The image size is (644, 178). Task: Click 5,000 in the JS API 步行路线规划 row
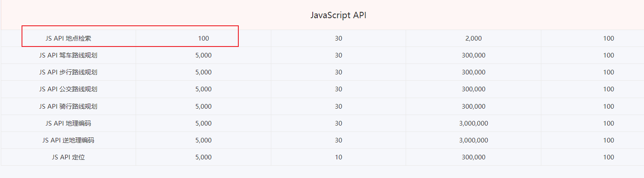pyautogui.click(x=204, y=72)
